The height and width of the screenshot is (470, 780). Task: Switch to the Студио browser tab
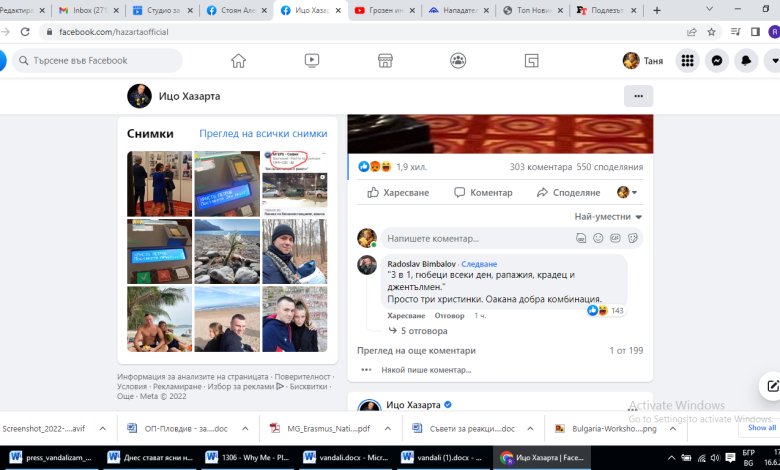coord(157,10)
